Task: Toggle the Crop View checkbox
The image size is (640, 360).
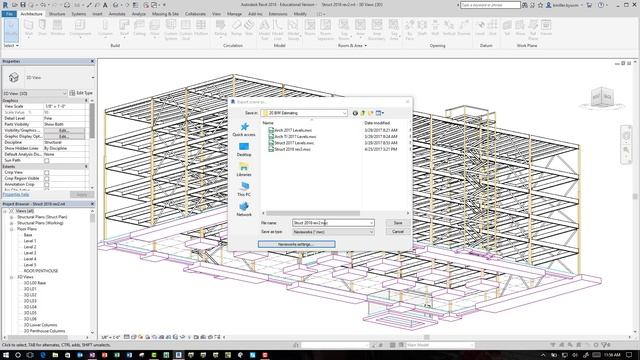Action: tap(47, 173)
